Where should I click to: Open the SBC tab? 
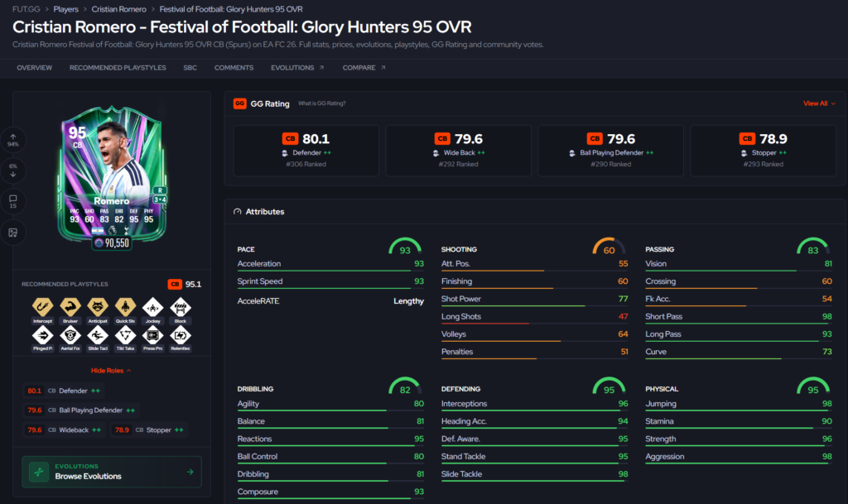(x=190, y=68)
